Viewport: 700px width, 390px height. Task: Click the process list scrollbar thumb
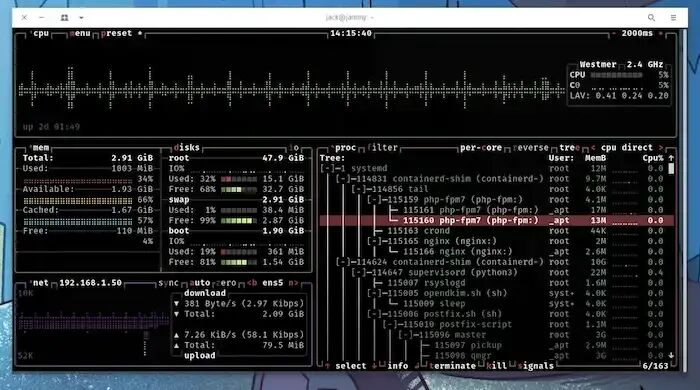pyautogui.click(x=671, y=169)
